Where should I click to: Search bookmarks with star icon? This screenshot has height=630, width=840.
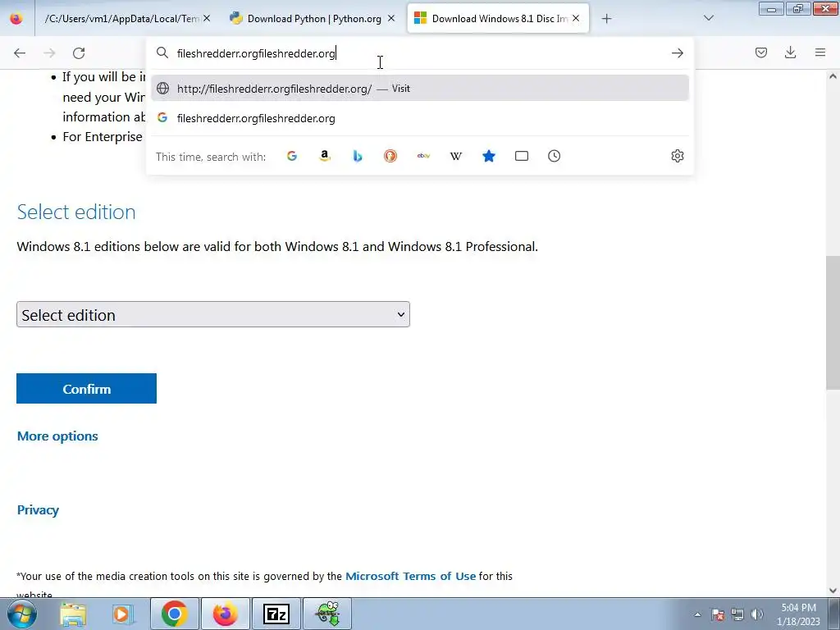[489, 156]
